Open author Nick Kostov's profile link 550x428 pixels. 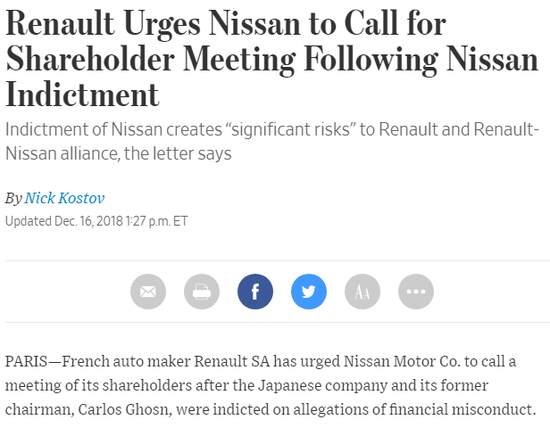pyautogui.click(x=65, y=198)
